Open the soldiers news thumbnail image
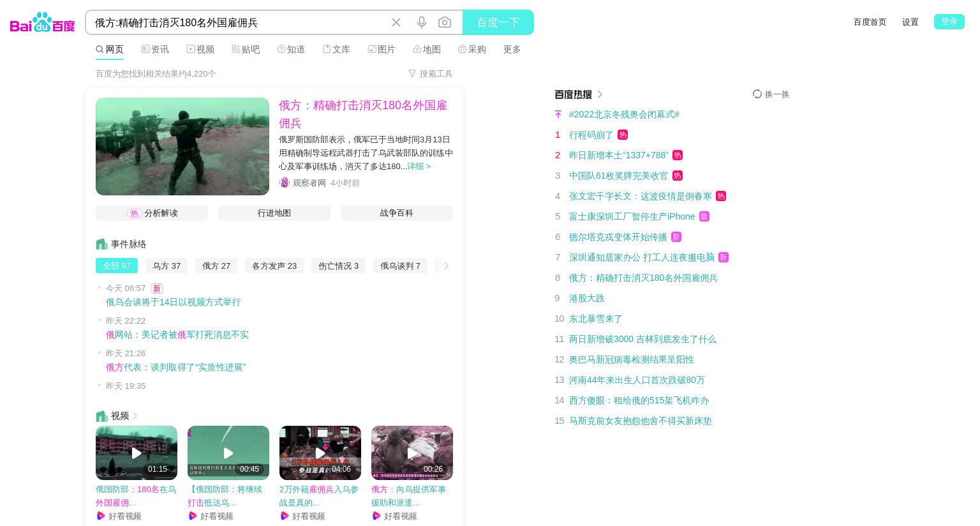980x526 pixels. coord(182,146)
